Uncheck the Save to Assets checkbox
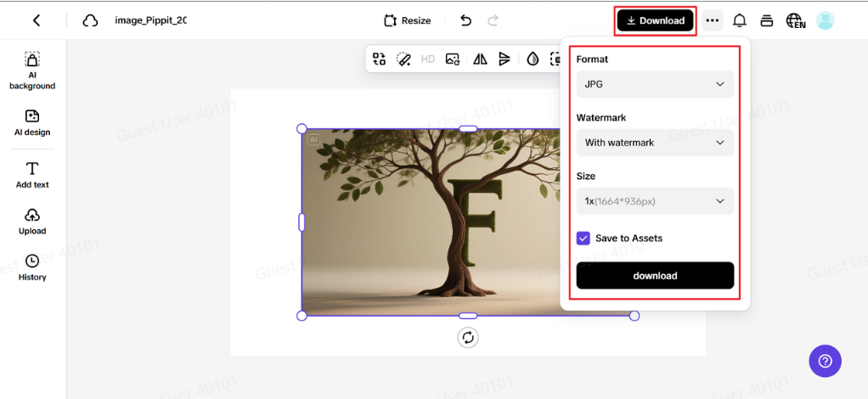This screenshot has height=399, width=868. point(583,239)
